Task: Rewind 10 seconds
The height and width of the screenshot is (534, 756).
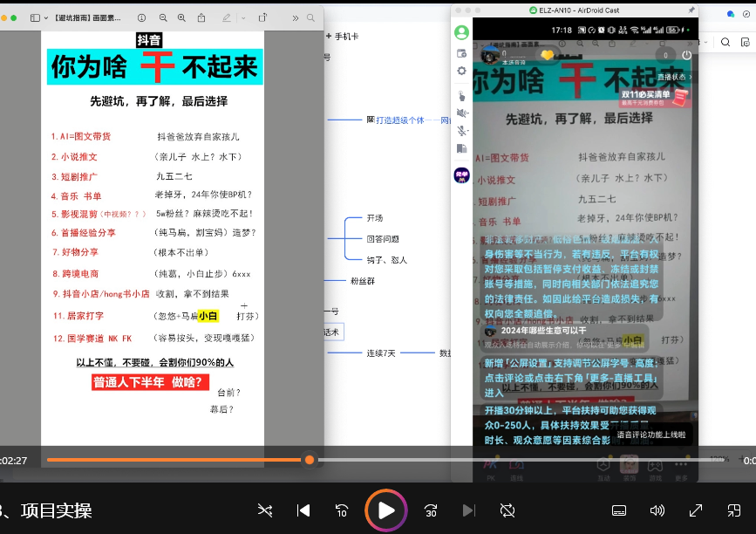Action: [x=341, y=510]
